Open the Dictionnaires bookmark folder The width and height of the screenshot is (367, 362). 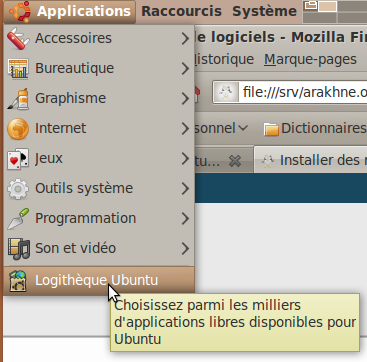(315, 129)
